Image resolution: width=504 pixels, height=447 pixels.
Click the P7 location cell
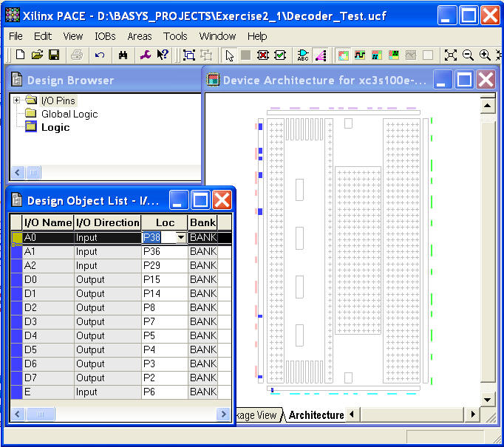[x=164, y=321]
